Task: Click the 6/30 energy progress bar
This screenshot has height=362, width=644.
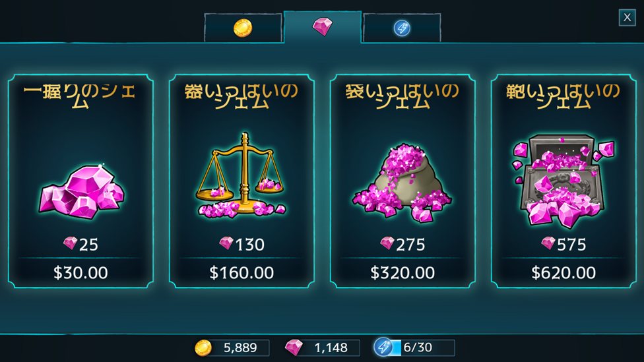Action: click(423, 347)
